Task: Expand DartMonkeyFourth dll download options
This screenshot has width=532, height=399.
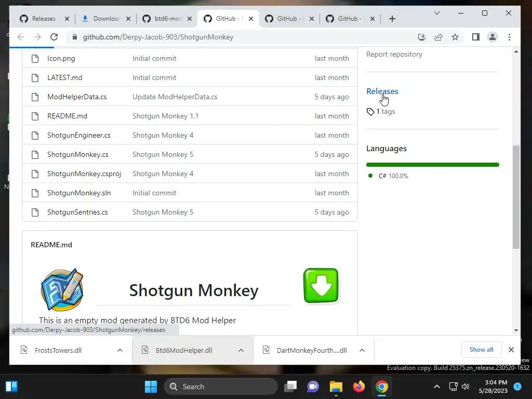Action: pos(362,350)
